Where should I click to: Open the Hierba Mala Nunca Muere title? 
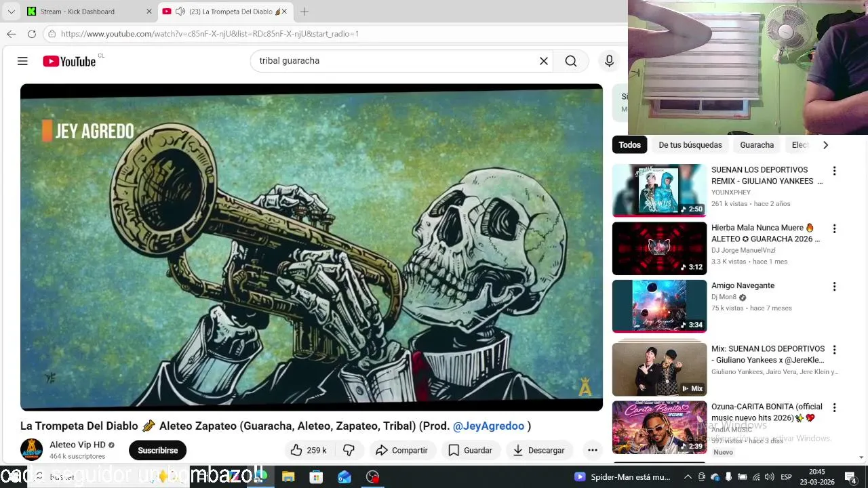765,233
